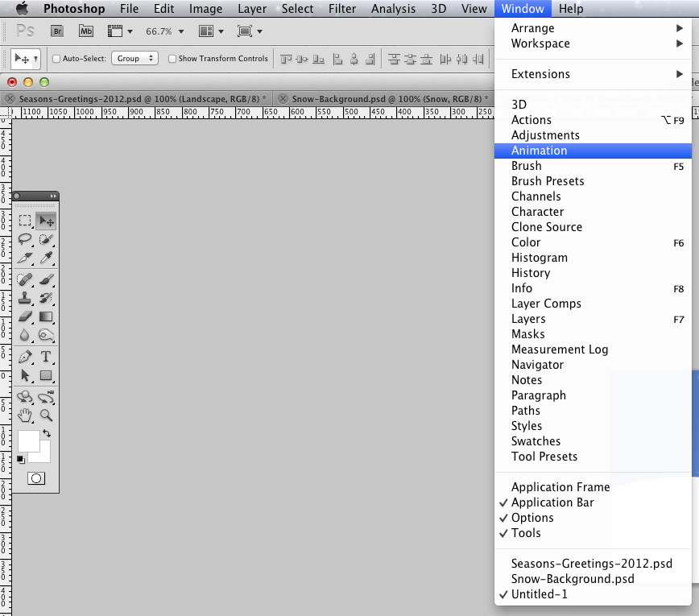Reset default foreground and background colors
This screenshot has width=699, height=616.
click(20, 459)
